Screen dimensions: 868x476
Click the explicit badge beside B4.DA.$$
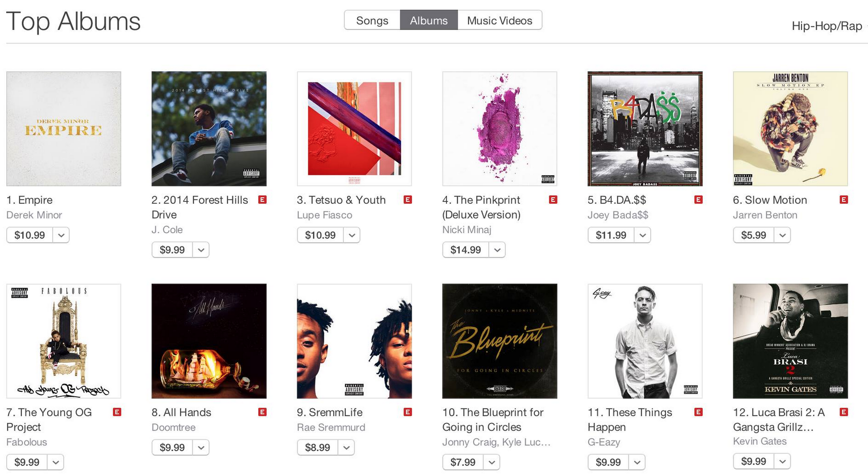pyautogui.click(x=699, y=200)
